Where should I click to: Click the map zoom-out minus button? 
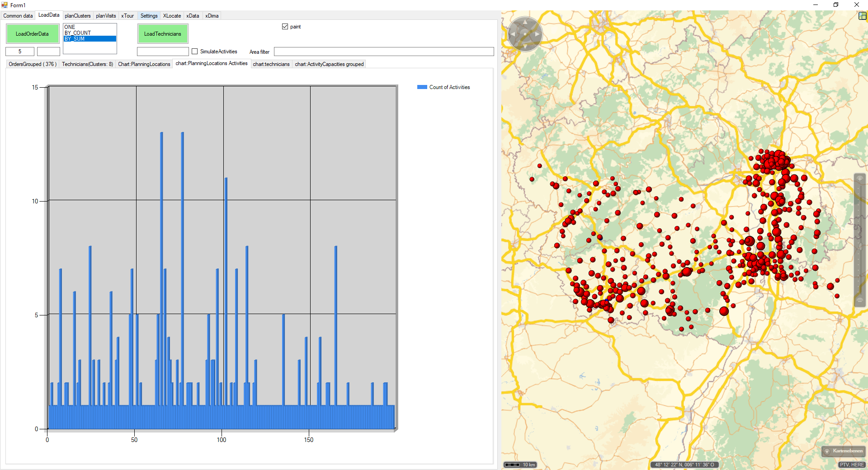click(860, 301)
